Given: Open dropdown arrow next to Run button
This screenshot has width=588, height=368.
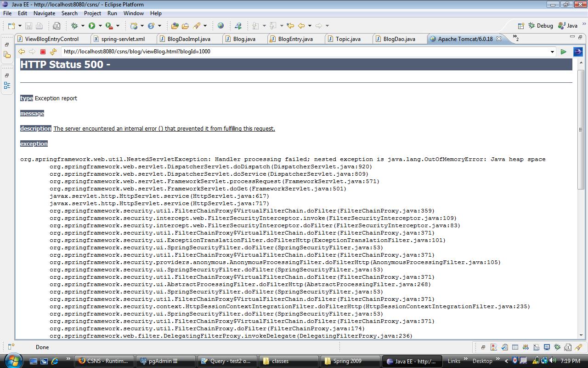Looking at the screenshot, I should (x=100, y=26).
